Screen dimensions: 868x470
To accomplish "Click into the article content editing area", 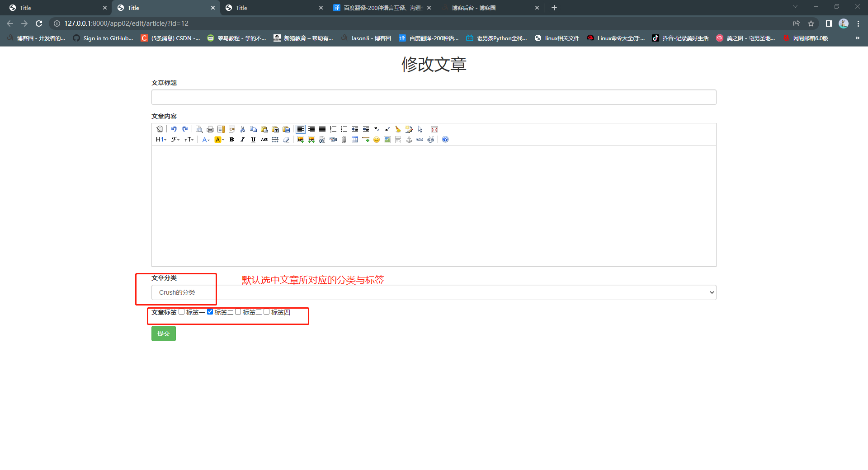I will pos(434,203).
